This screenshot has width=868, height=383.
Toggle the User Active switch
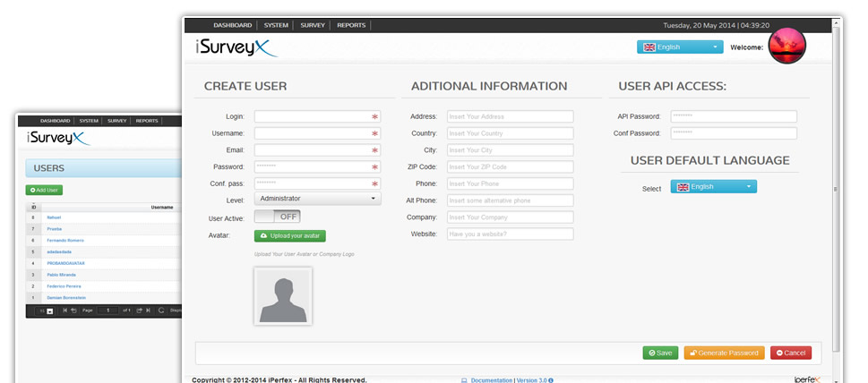click(x=278, y=217)
